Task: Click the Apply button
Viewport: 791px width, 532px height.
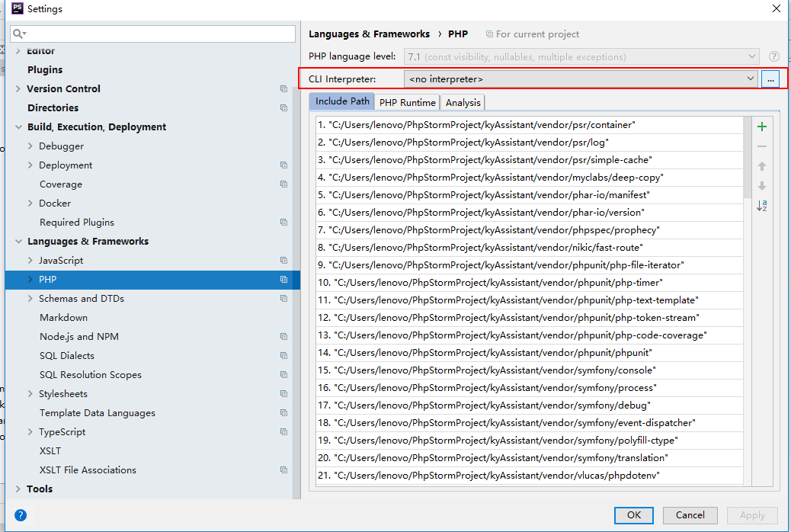Action: click(752, 514)
